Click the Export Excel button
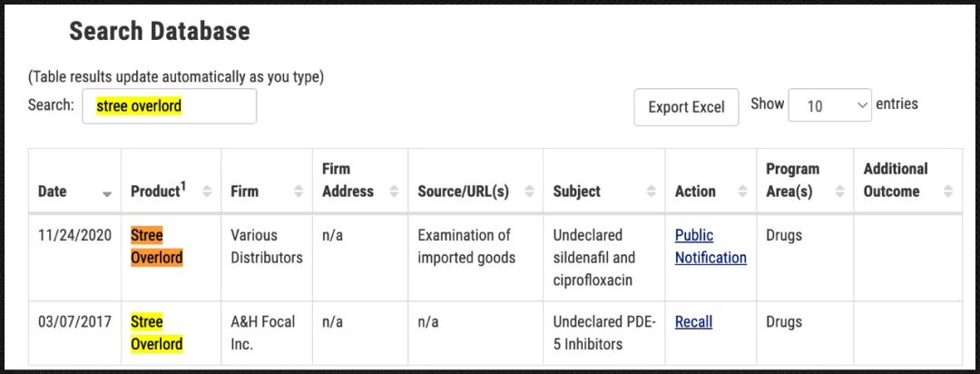Image resolution: width=980 pixels, height=374 pixels. pyautogui.click(x=686, y=107)
